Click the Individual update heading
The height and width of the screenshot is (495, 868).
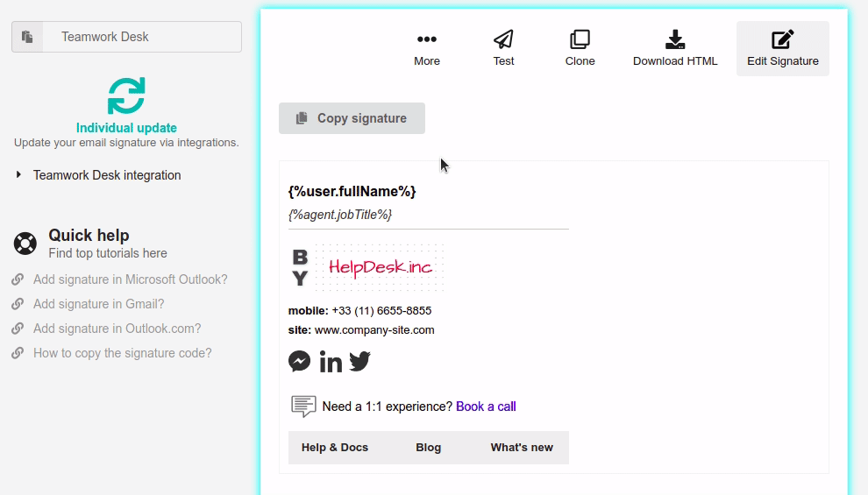click(126, 128)
